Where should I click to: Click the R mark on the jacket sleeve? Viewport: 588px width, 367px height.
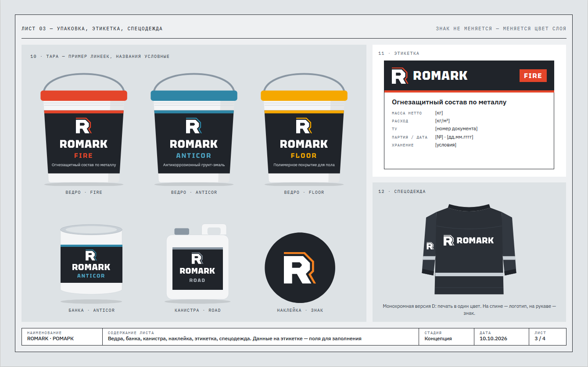(430, 246)
